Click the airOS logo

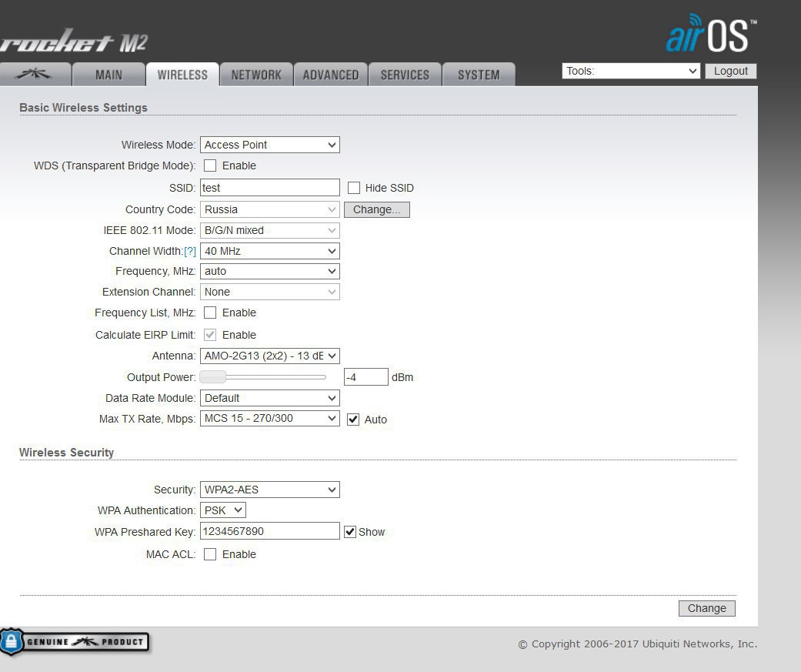pyautogui.click(x=711, y=34)
